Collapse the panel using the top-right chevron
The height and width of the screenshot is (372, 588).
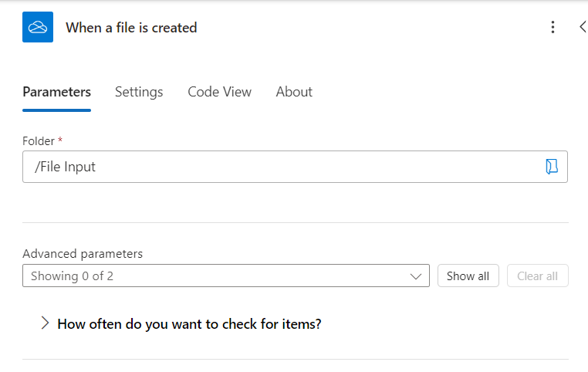click(583, 27)
